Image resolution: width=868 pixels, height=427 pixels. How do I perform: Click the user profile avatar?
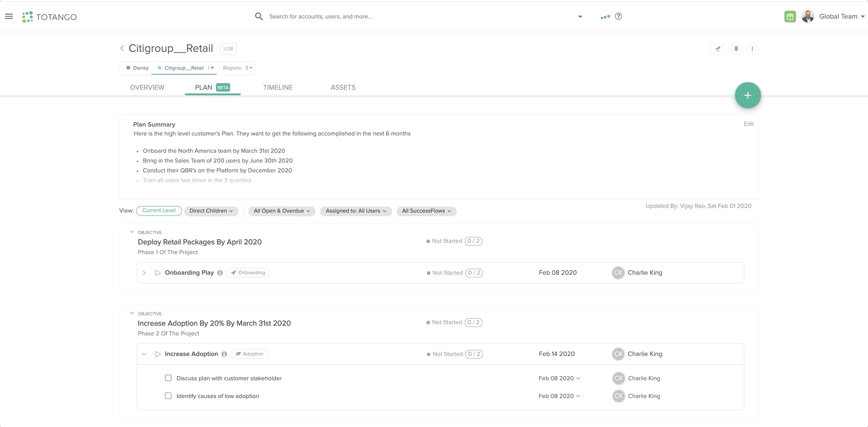(808, 16)
